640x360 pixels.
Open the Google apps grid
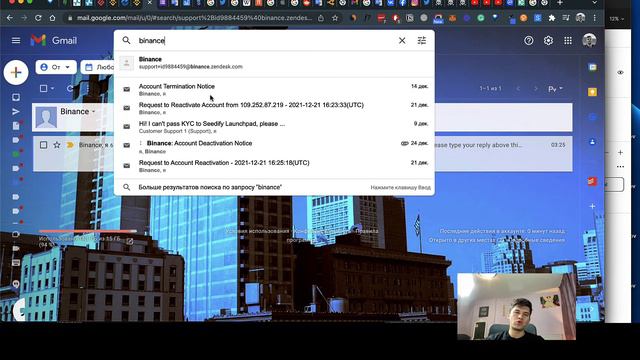(568, 40)
